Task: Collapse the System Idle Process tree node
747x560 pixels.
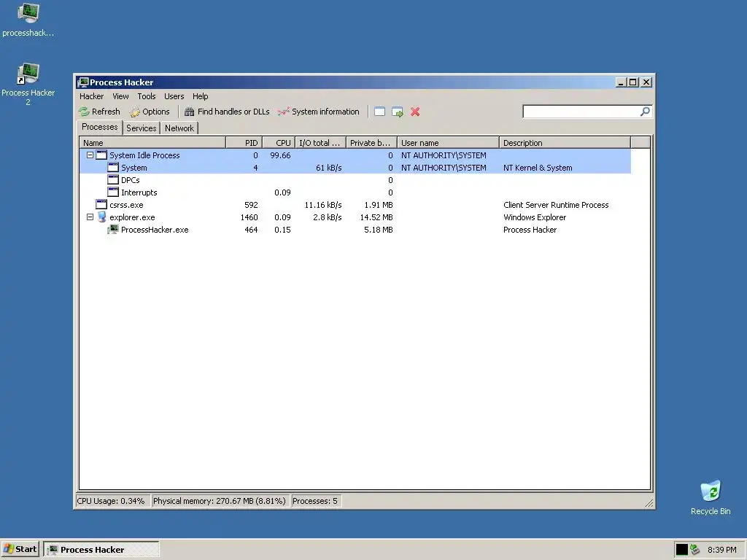Action: click(x=90, y=155)
